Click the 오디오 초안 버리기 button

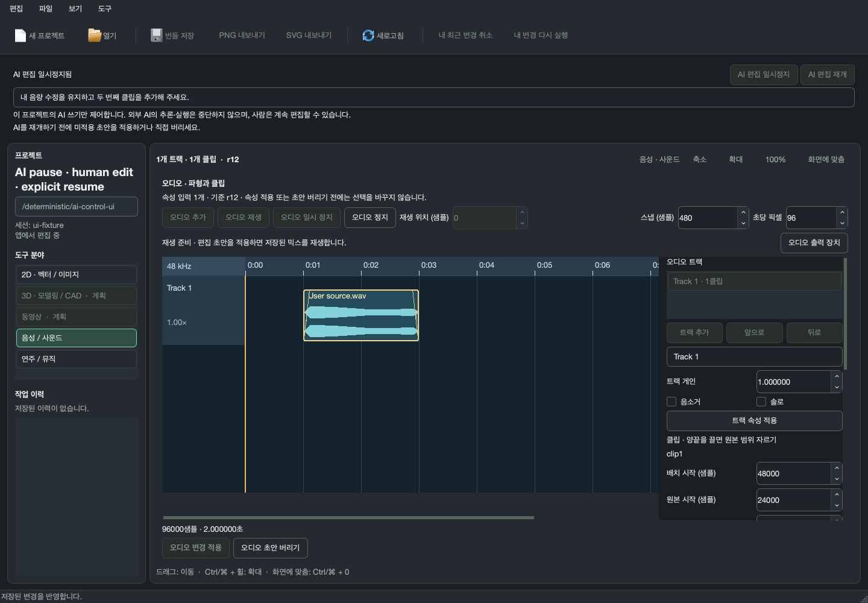click(x=271, y=548)
